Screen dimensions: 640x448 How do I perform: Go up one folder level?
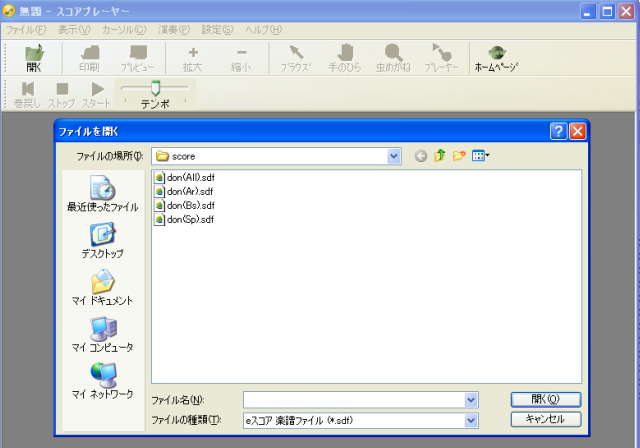pyautogui.click(x=440, y=156)
